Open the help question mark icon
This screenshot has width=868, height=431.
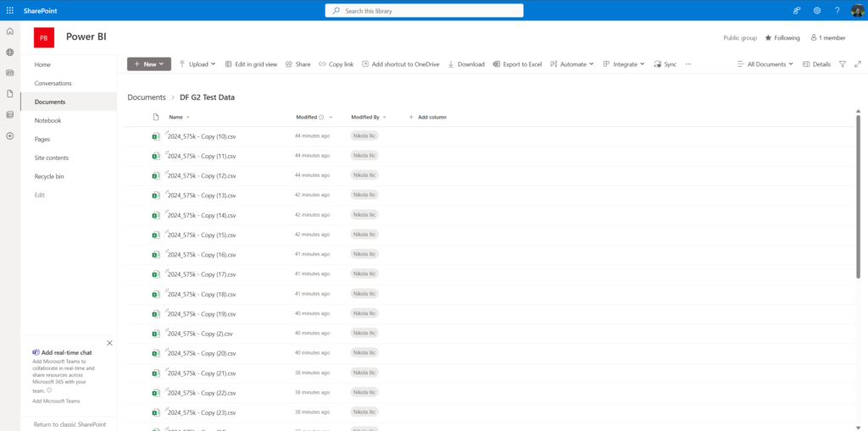[837, 10]
